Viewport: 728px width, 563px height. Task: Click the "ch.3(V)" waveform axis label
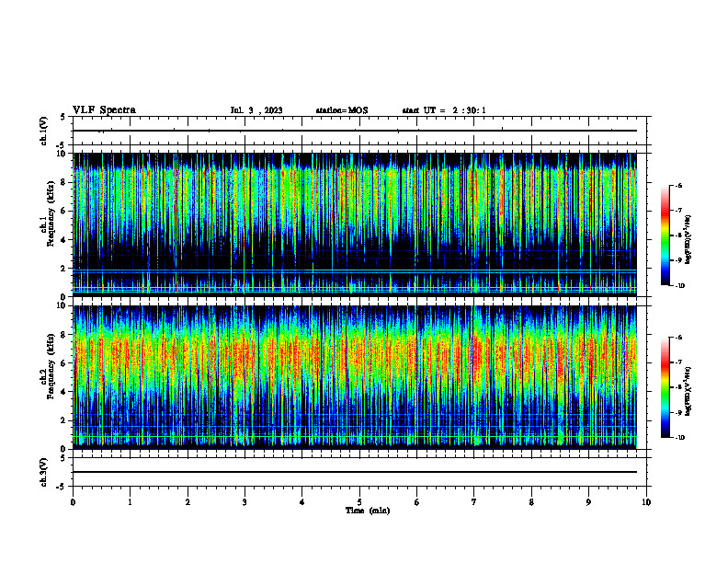(x=44, y=472)
